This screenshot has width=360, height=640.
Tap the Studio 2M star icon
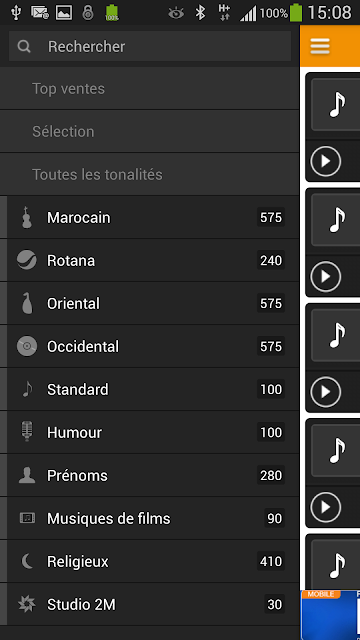click(x=27, y=604)
